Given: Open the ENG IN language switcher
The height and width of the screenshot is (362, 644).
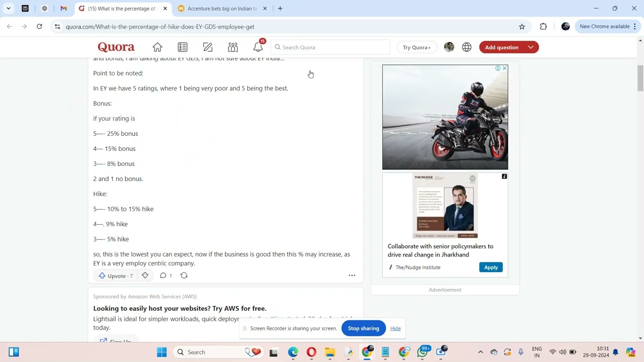Looking at the screenshot, I should [537, 352].
